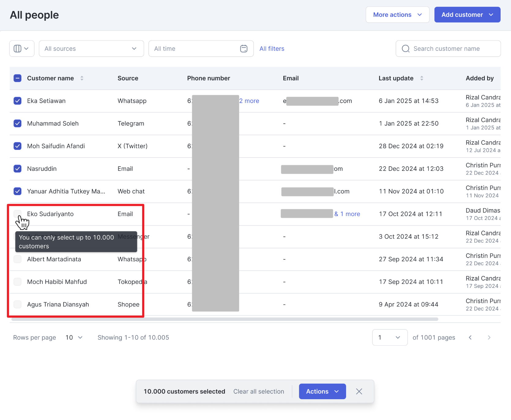Show 1 more email for Eko Sudariyanto
The image size is (511, 420).
coord(347,214)
